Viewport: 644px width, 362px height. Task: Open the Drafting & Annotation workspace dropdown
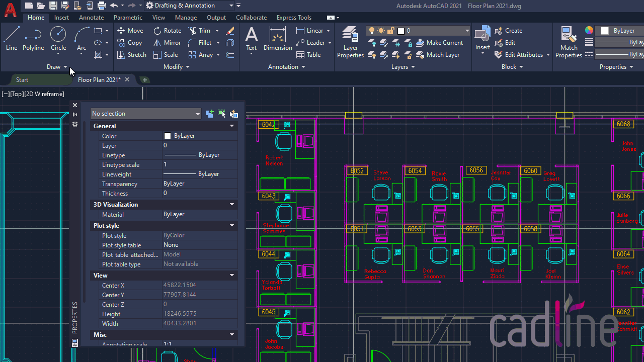(190, 6)
